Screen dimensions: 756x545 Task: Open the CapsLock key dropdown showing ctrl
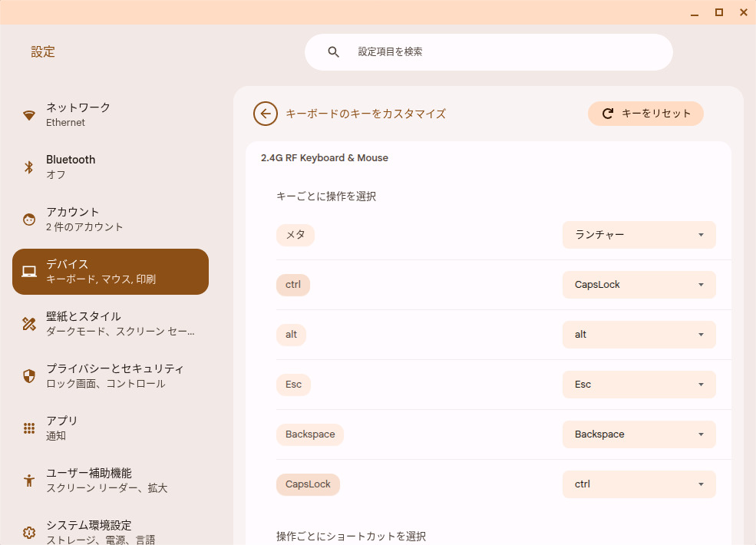click(639, 484)
